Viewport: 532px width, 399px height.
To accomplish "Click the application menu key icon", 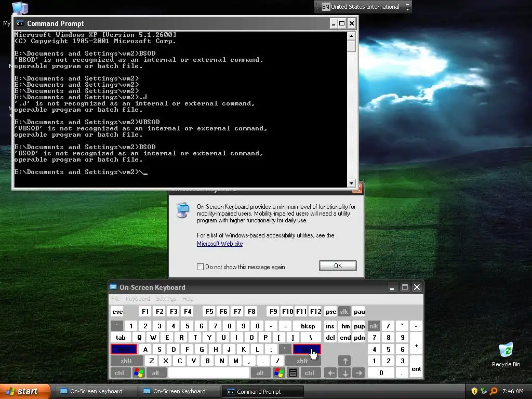I will click(x=293, y=373).
